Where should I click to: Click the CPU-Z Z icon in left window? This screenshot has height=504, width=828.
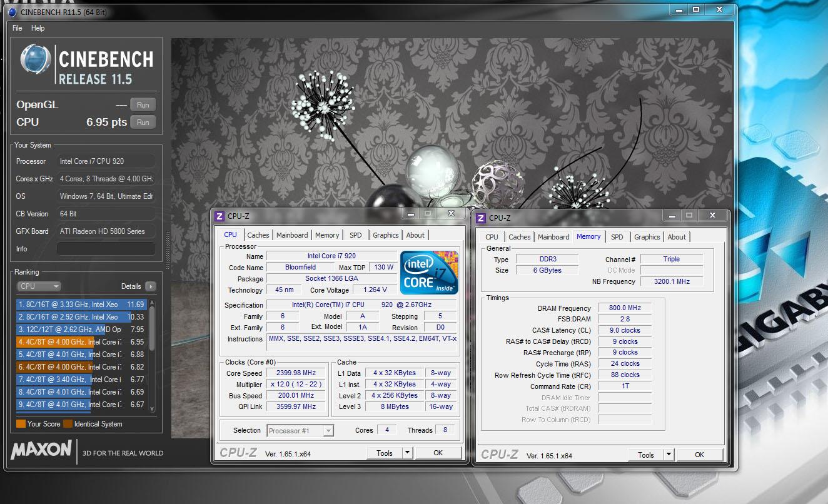[219, 216]
